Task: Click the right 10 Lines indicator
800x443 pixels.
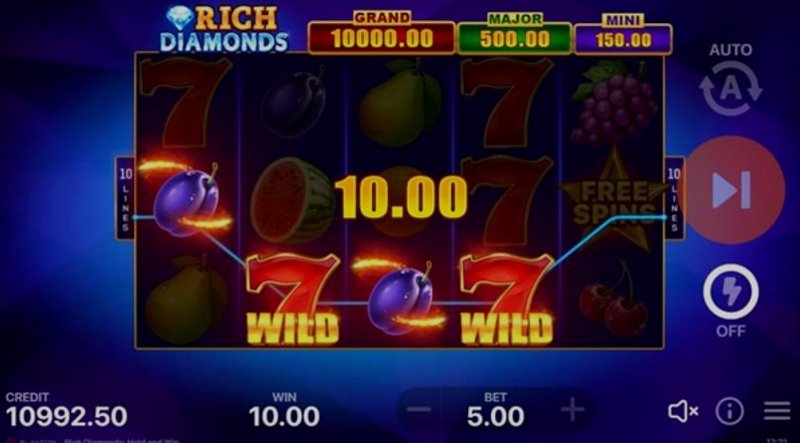Action: pyautogui.click(x=674, y=199)
